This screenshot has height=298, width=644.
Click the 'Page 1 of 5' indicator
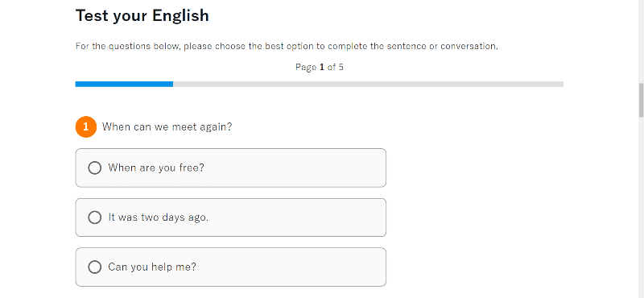(320, 67)
